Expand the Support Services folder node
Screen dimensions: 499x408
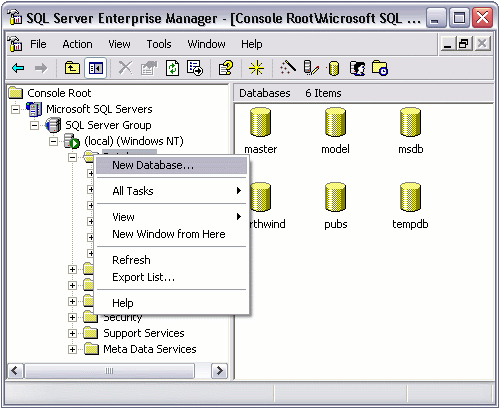click(72, 333)
